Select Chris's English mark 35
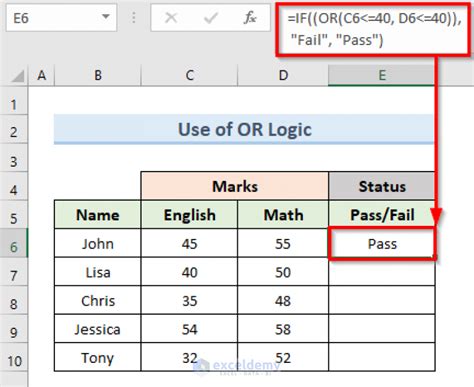This screenshot has height=387, width=474. (189, 300)
